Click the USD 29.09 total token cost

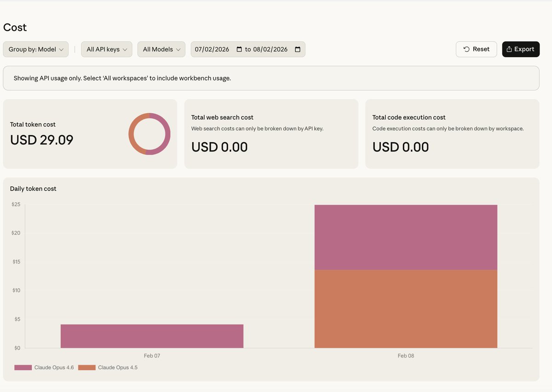42,140
